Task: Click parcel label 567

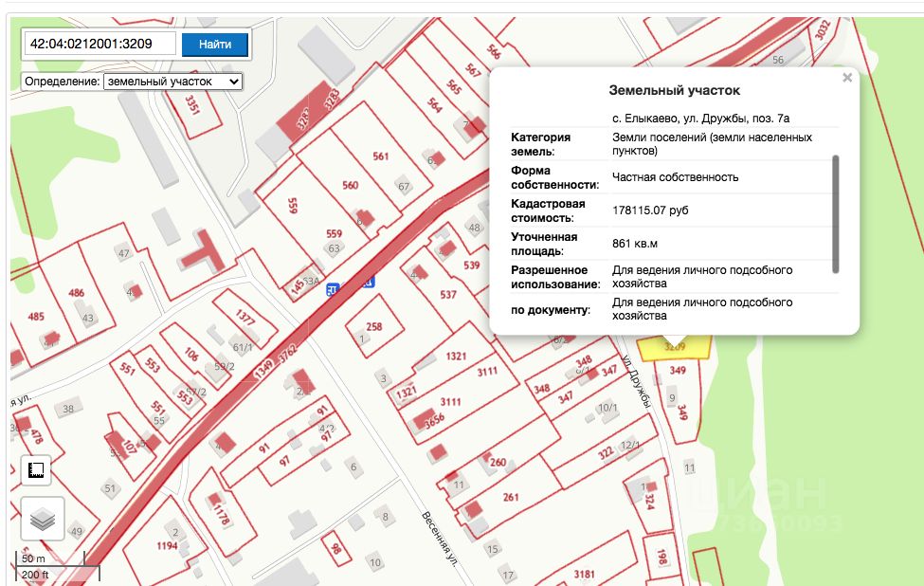Action: (473, 70)
